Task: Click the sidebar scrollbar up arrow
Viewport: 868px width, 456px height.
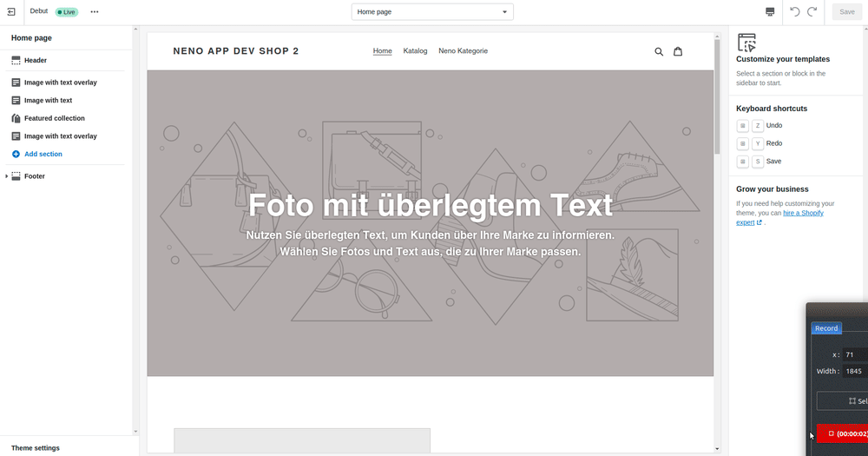Action: (135, 29)
